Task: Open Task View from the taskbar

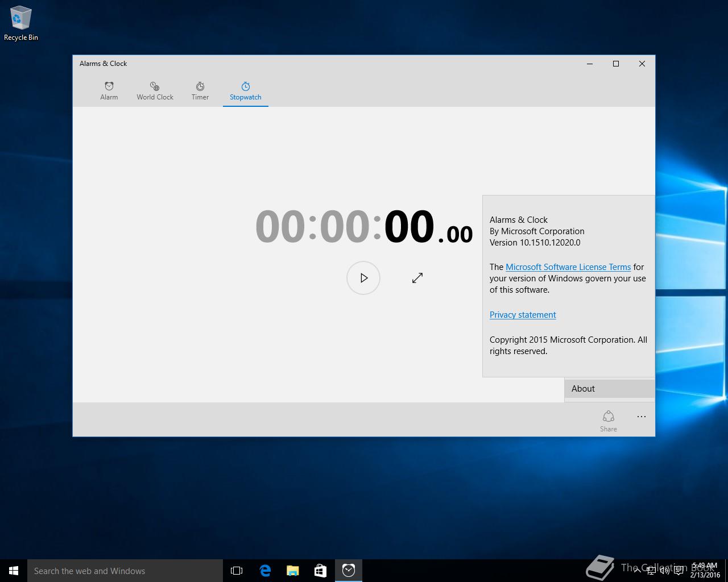Action: click(237, 571)
